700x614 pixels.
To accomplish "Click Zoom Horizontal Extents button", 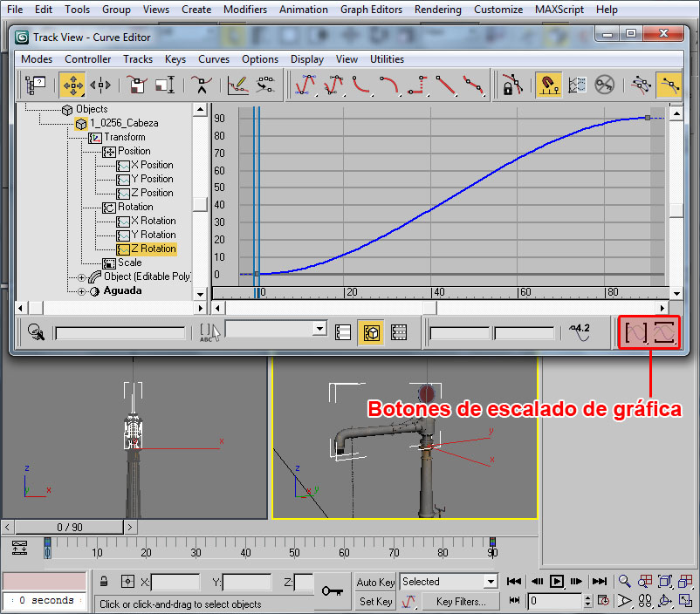I will (x=636, y=332).
